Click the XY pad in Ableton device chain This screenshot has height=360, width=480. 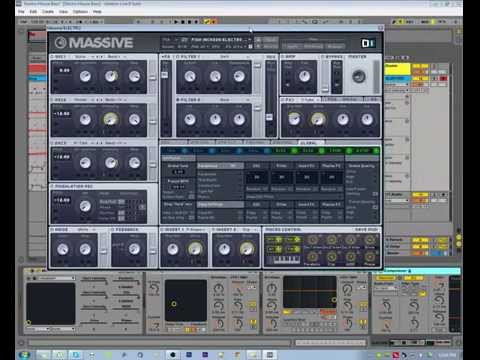(x=51, y=304)
